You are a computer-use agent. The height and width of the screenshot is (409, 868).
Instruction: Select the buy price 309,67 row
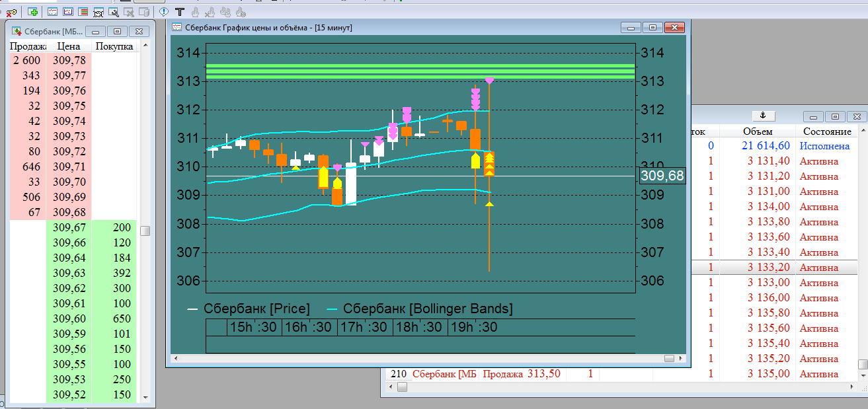[x=72, y=227]
